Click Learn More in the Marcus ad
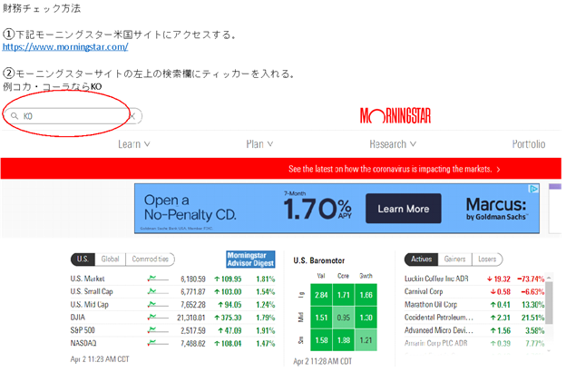The width and height of the screenshot is (566, 392). (x=404, y=209)
